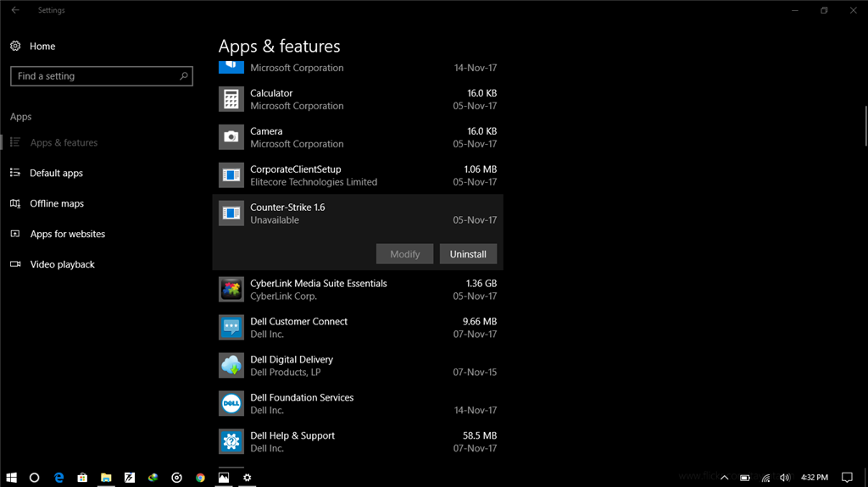Select Dell Customer Connect icon
Screen dimensions: 868x487
tap(231, 328)
